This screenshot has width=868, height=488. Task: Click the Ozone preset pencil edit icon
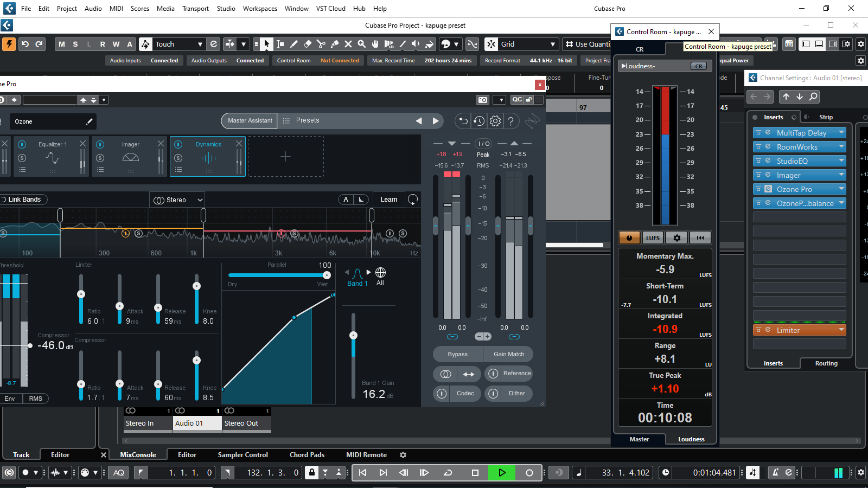(x=89, y=121)
